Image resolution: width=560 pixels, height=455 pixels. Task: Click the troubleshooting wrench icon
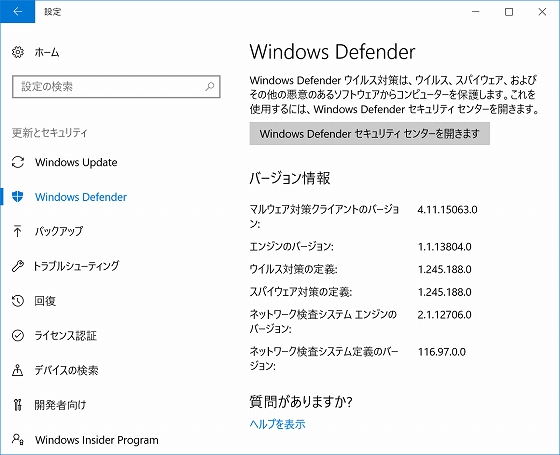click(x=18, y=266)
